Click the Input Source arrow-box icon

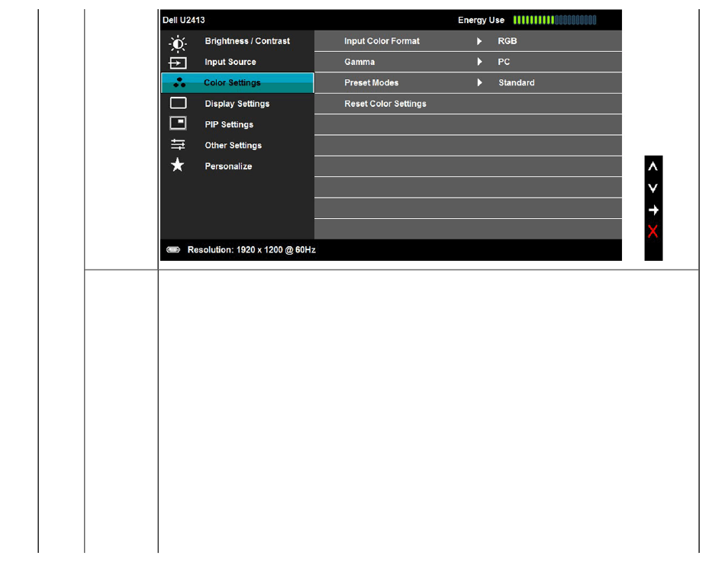[178, 63]
